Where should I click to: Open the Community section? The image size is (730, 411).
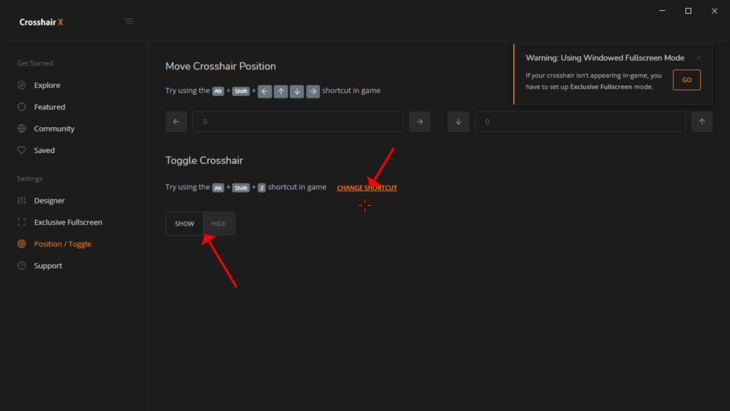[54, 128]
